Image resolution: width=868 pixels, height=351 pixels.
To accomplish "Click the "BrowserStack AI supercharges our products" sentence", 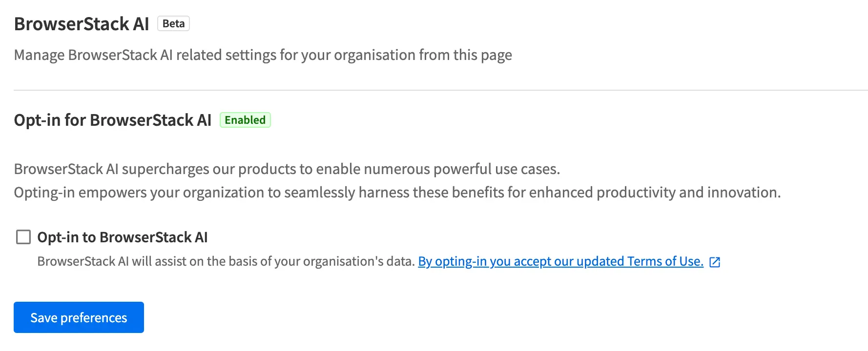I will 287,169.
